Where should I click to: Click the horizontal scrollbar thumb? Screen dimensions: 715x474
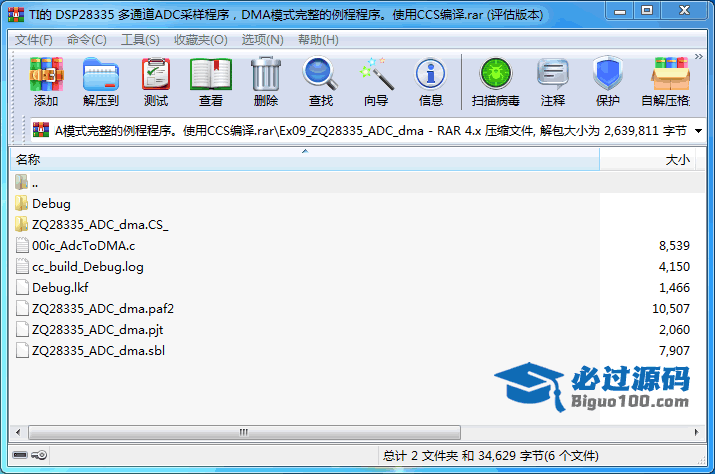click(x=244, y=432)
